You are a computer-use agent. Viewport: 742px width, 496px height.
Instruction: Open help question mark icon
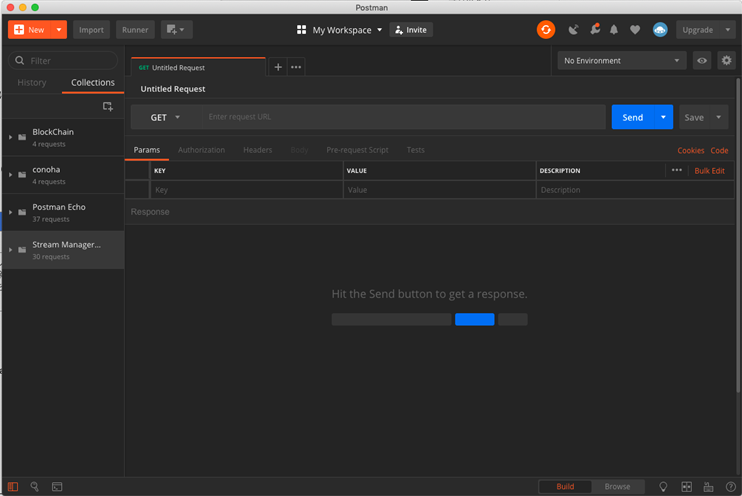(x=731, y=487)
